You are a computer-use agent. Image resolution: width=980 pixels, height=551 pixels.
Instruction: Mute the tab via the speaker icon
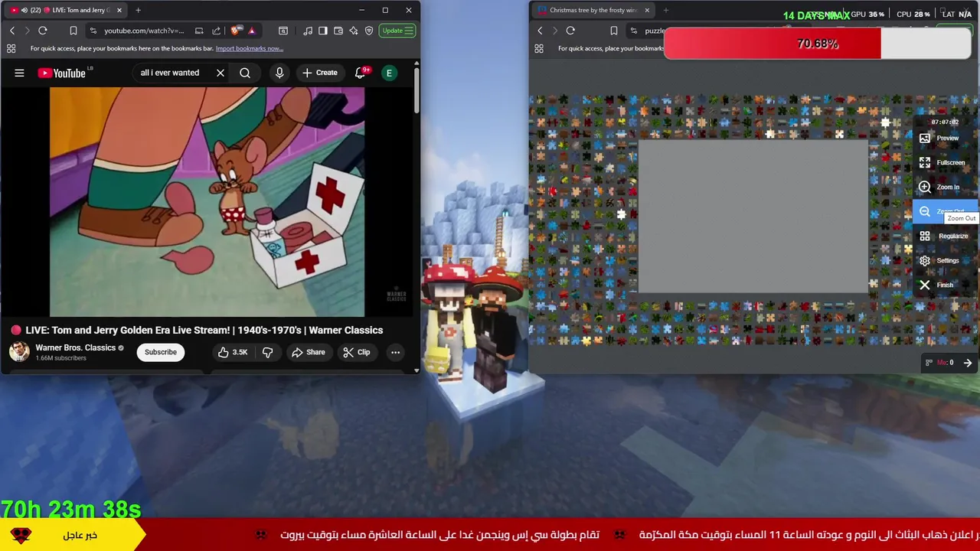point(24,10)
